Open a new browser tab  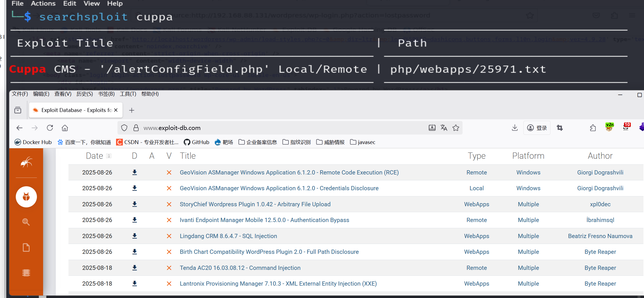pyautogui.click(x=132, y=110)
